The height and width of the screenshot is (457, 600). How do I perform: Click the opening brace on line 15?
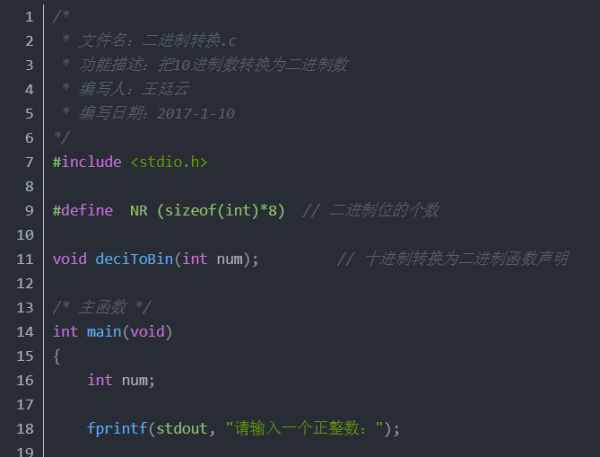coord(57,356)
